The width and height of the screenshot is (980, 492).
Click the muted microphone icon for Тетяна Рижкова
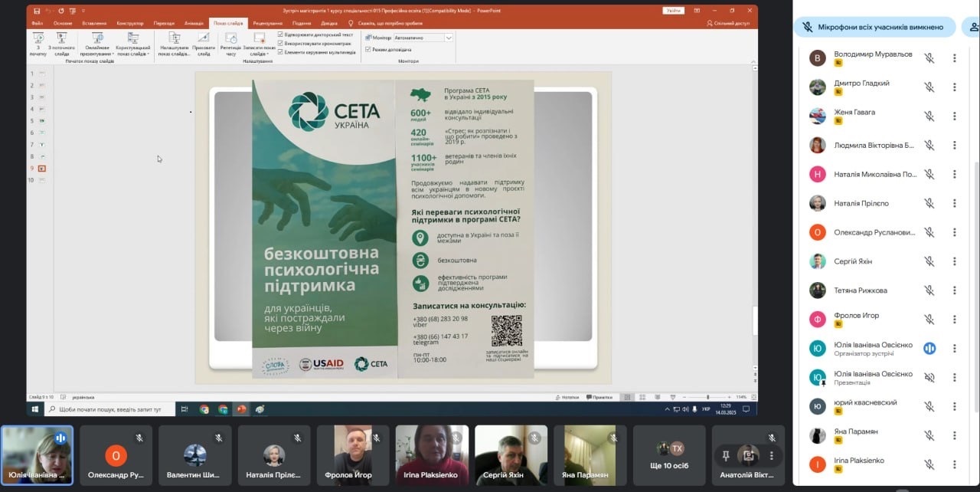coord(929,290)
